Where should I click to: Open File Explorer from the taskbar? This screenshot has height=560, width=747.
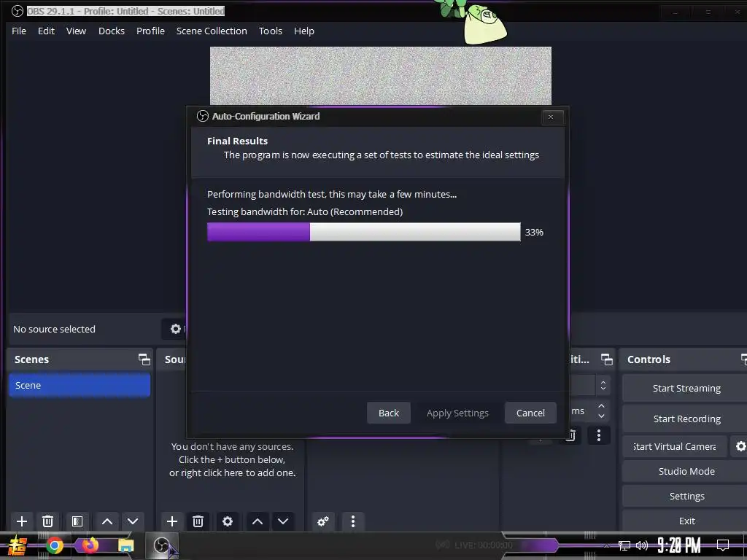[125, 545]
